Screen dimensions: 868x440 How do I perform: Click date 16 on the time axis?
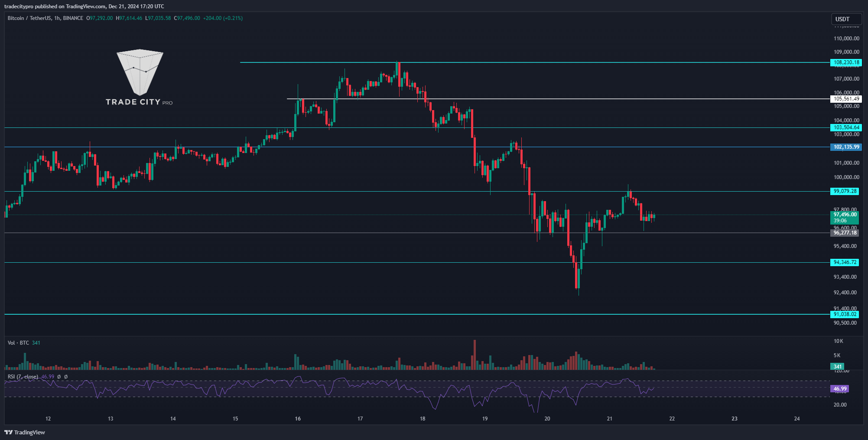(x=298, y=419)
